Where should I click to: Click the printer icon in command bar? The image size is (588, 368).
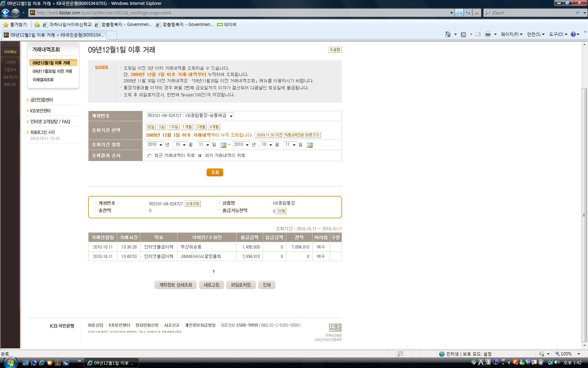pyautogui.click(x=488, y=34)
